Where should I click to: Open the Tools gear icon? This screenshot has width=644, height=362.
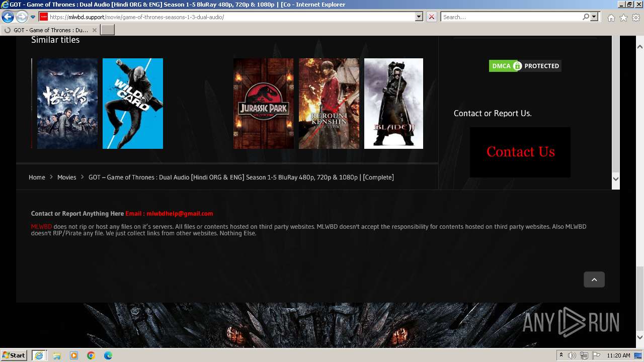coord(636,18)
